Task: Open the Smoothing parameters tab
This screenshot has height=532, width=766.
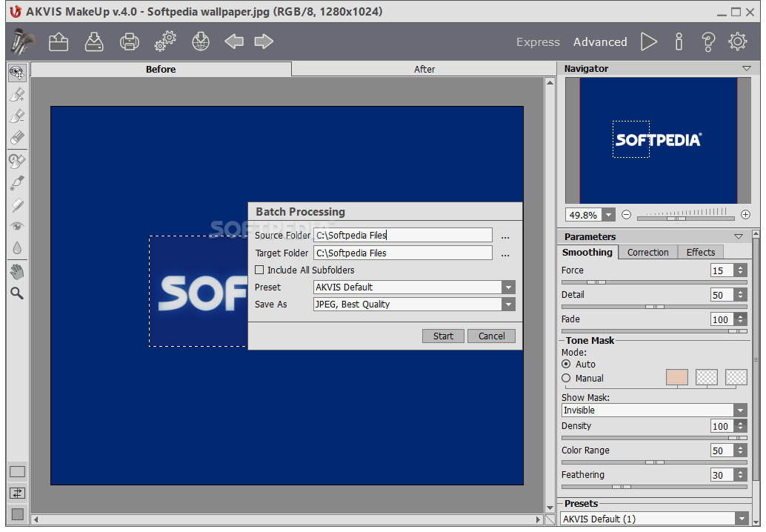Action: [587, 253]
